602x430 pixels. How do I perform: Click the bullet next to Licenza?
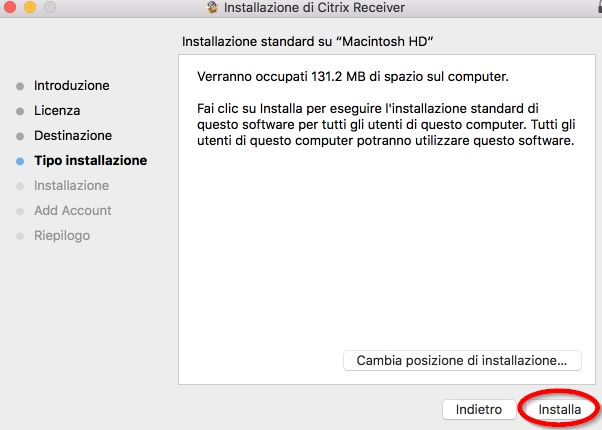[20, 111]
